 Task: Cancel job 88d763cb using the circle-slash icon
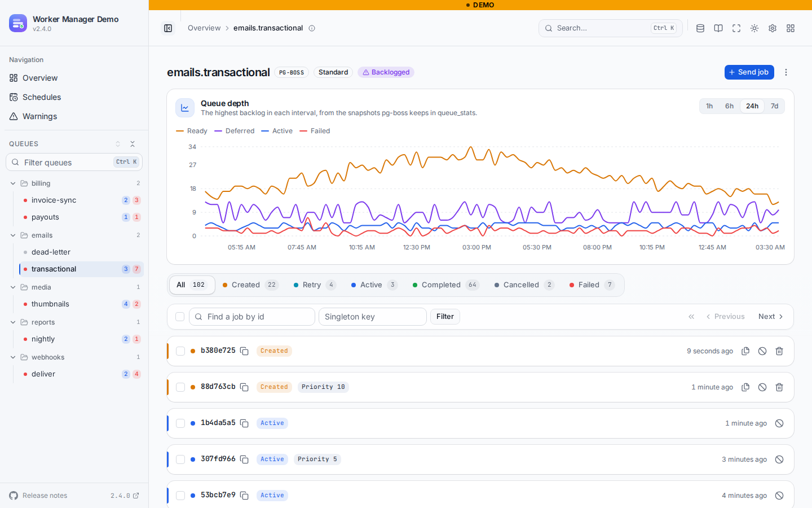762,387
